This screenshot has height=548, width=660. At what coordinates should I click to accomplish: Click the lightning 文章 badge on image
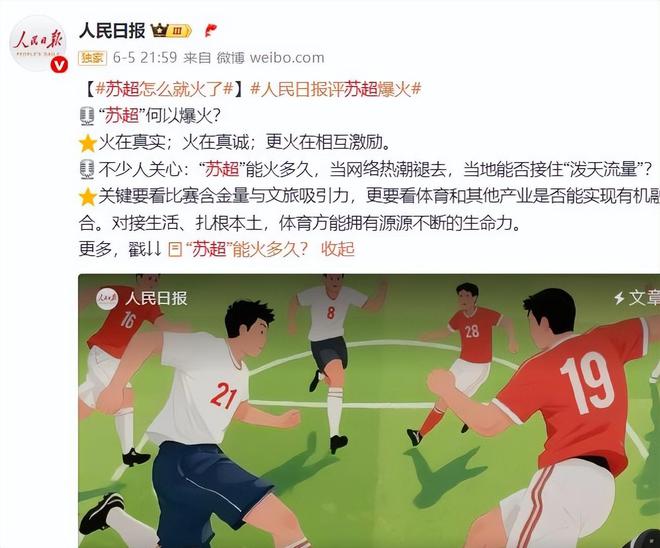(636, 298)
